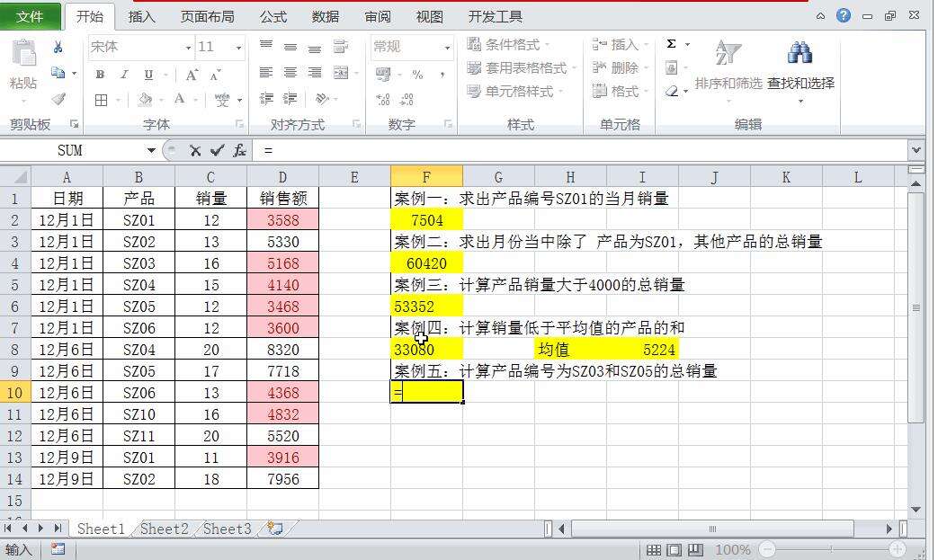Screen dimensions: 938x560
Task: Click Increase Indent icon
Action: (x=290, y=99)
